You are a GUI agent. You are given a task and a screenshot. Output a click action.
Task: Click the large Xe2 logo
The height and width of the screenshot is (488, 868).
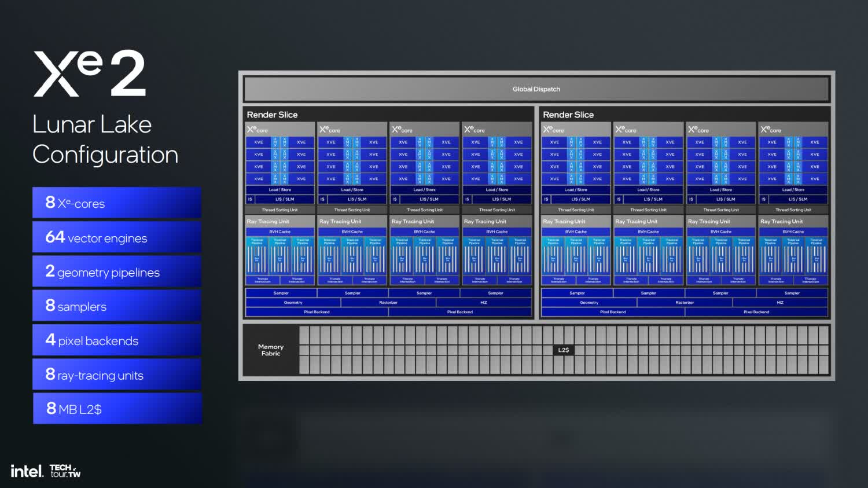(x=90, y=74)
